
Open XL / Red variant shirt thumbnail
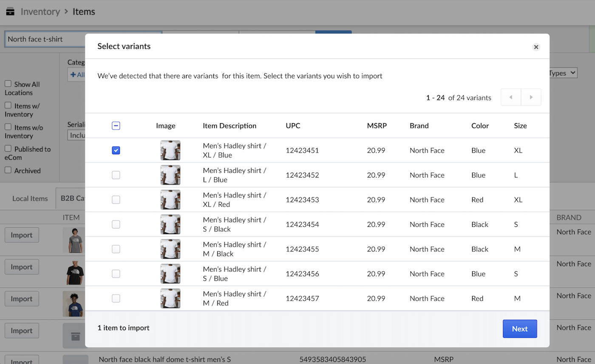pos(170,200)
